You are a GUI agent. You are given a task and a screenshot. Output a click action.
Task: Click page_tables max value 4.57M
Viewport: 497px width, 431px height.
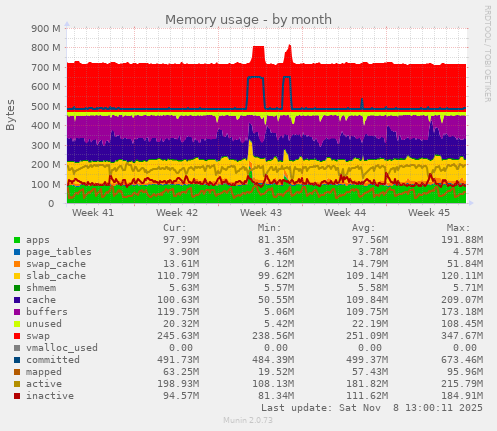468,252
